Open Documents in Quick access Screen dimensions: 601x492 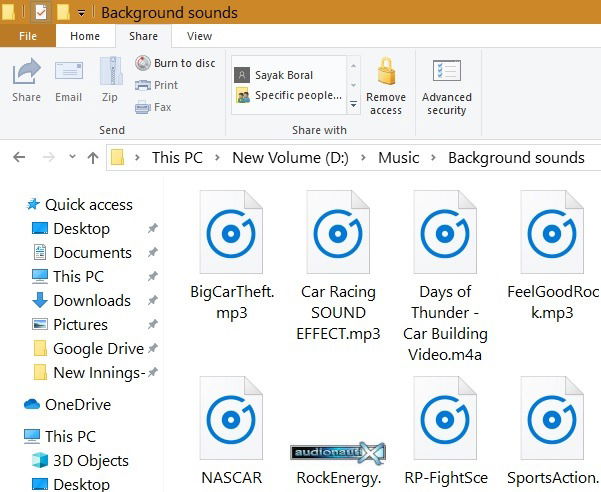[x=83, y=253]
